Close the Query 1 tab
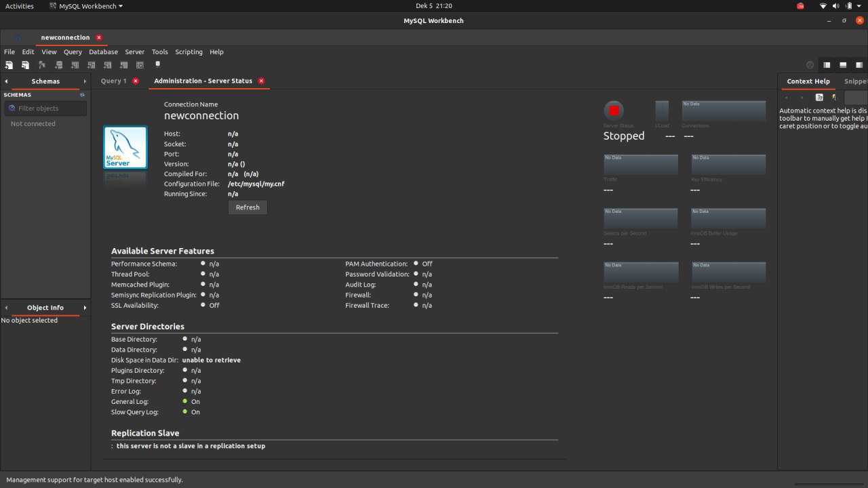Viewport: 868px width, 488px height. click(136, 81)
